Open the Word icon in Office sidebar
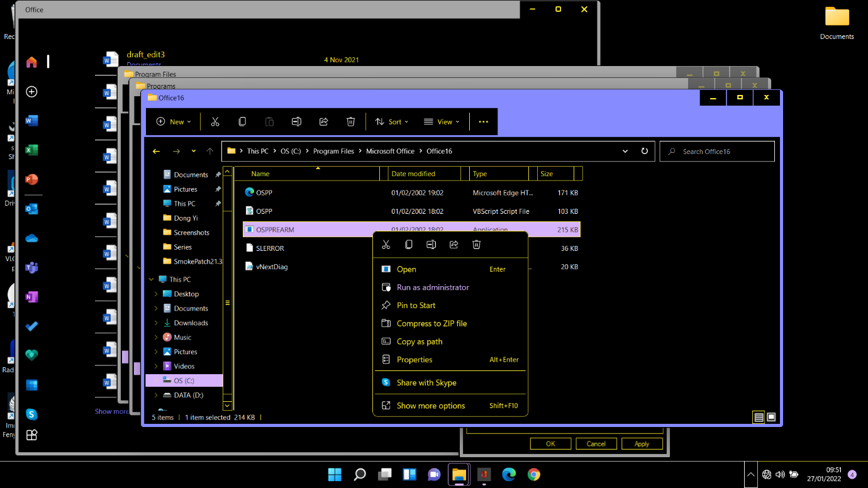 point(31,121)
